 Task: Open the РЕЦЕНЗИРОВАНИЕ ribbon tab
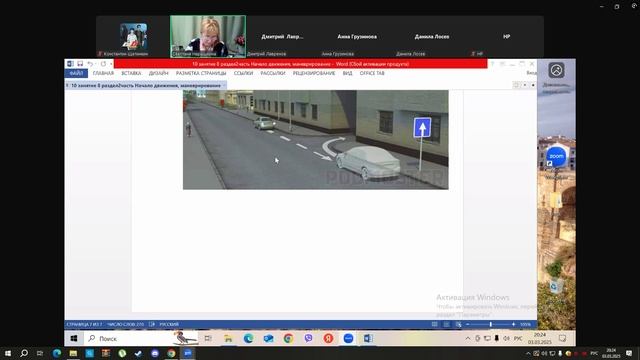click(313, 73)
